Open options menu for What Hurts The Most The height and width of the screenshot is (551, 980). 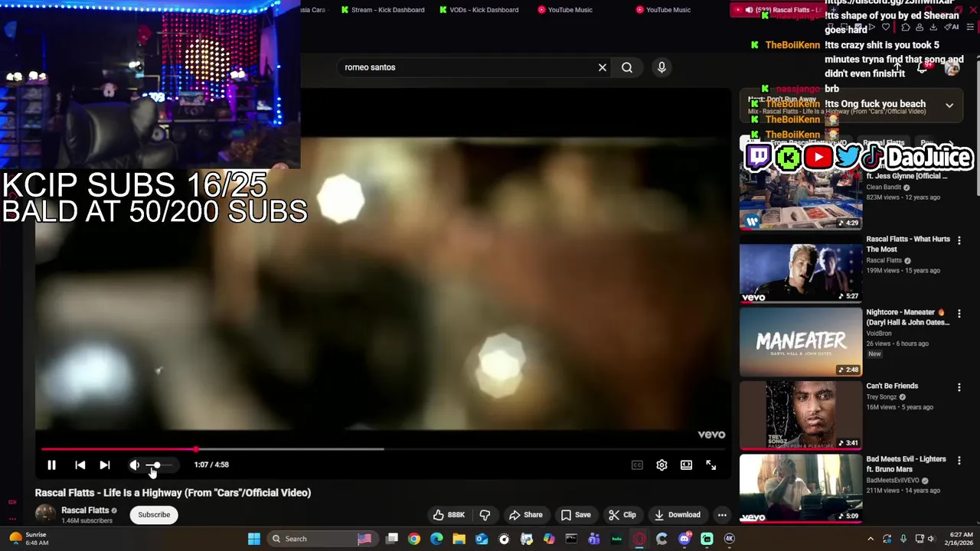tap(959, 240)
